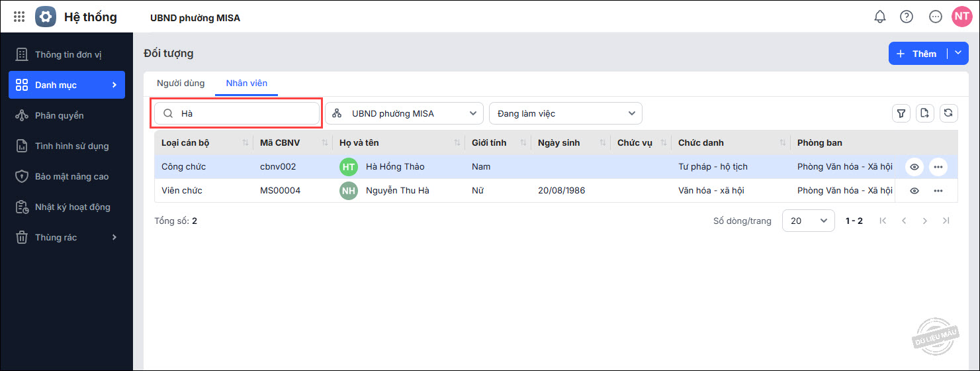This screenshot has width=980, height=371.
Task: View details of Nguyễn Thu Hà via eye icon
Action: point(914,191)
